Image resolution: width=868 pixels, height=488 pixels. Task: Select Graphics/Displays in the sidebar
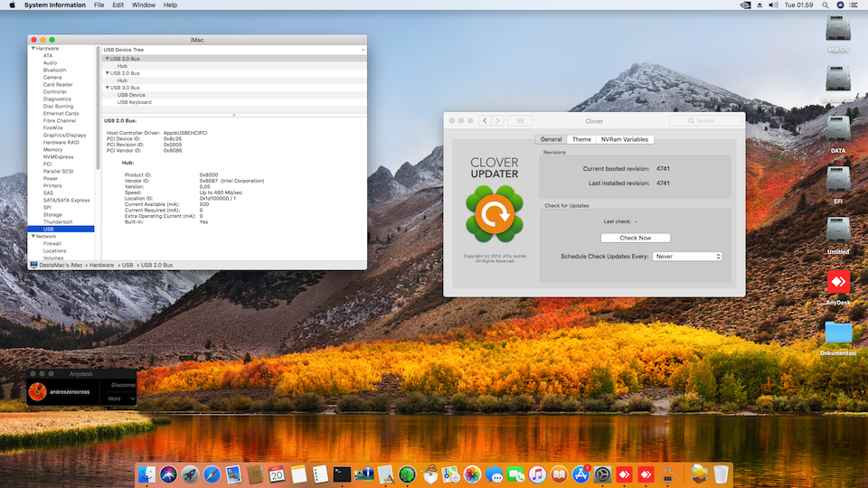pos(64,135)
